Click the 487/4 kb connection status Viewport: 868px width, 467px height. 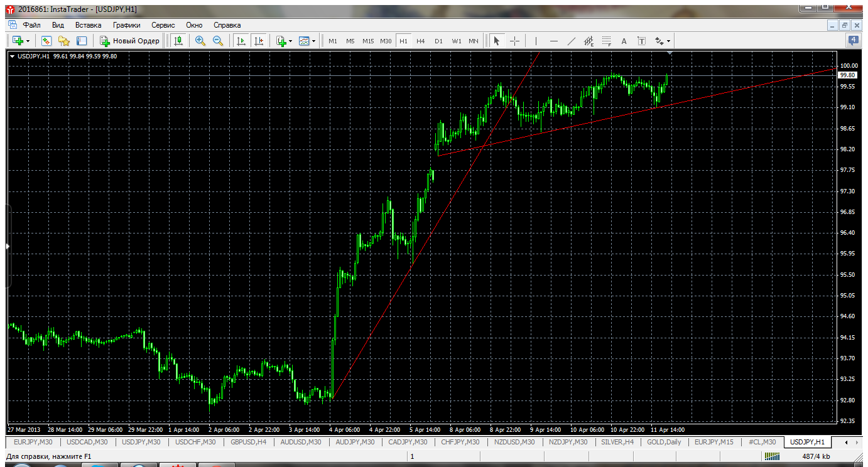point(816,456)
